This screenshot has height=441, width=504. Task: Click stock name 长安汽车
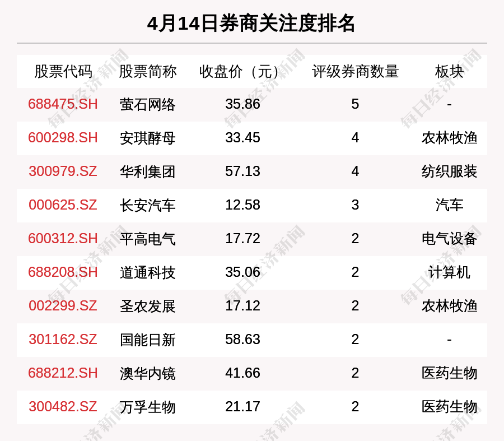(147, 205)
